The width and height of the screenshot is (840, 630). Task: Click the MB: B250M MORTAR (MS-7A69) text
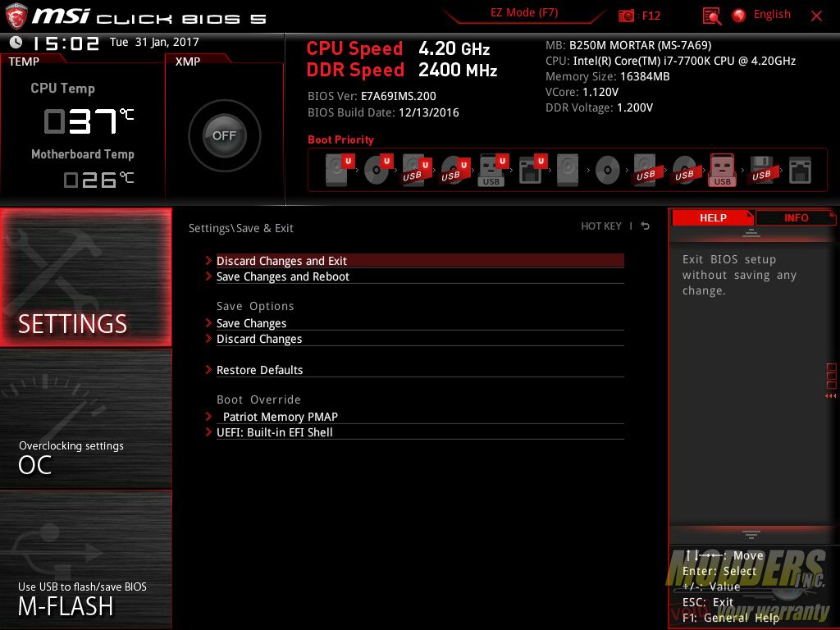628,45
